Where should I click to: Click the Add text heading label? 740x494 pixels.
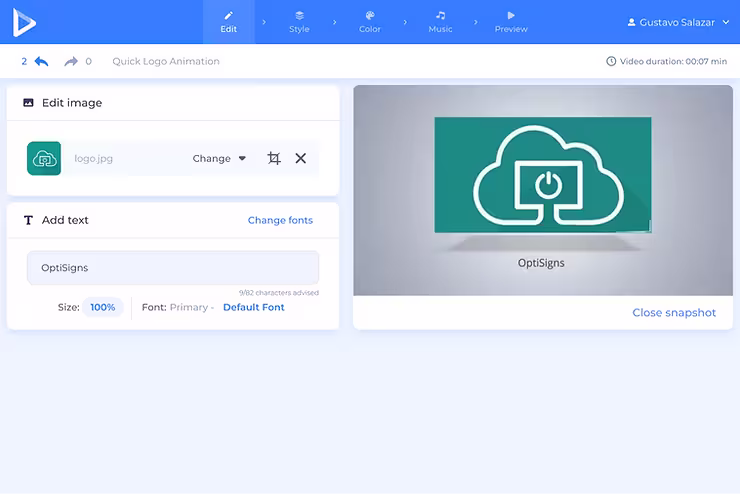pyautogui.click(x=65, y=220)
